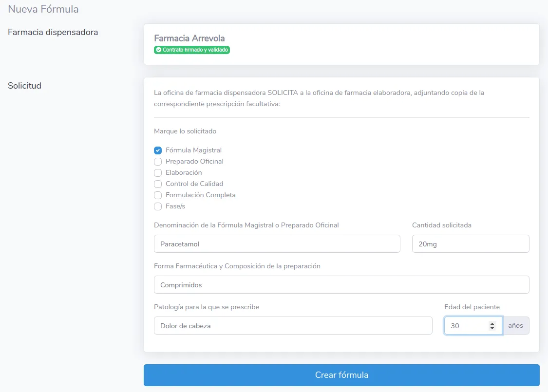Uncheck the Fórmula Magistral checkbox
The height and width of the screenshot is (392, 548).
[x=158, y=150]
